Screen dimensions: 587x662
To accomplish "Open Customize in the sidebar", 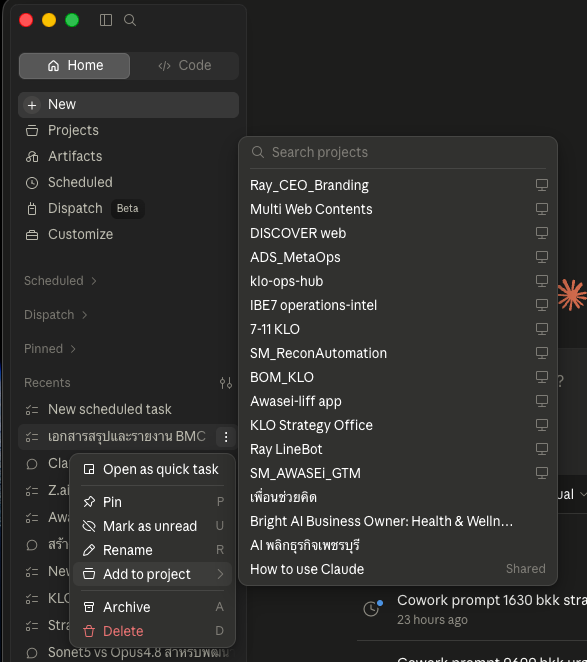I will (x=128, y=234).
